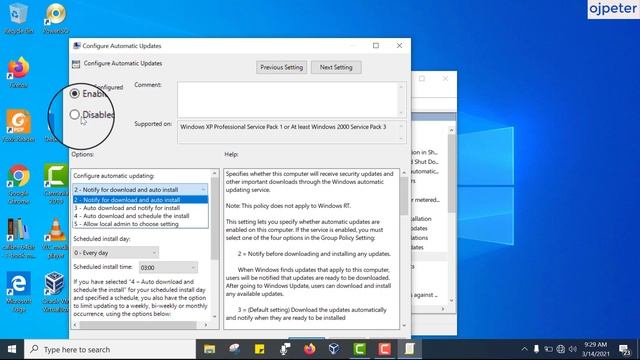Open the Configure automatic updating combo box

tap(140, 190)
